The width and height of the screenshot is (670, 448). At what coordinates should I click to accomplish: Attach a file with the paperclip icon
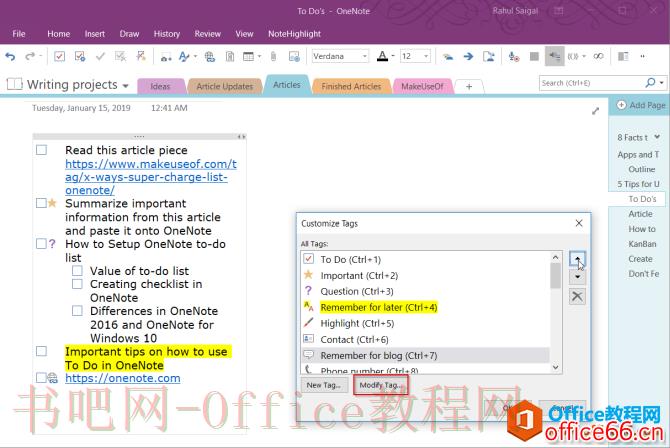click(x=273, y=56)
